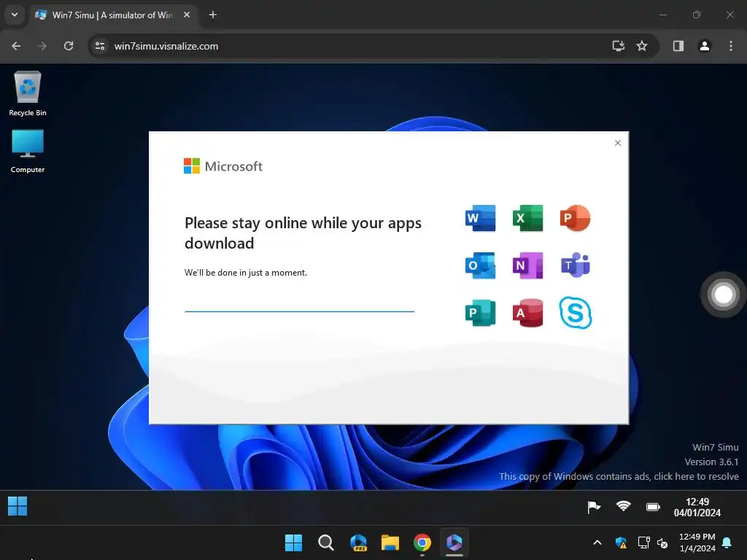Click the PowerPoint app icon
This screenshot has width=747, height=560.
(x=575, y=218)
